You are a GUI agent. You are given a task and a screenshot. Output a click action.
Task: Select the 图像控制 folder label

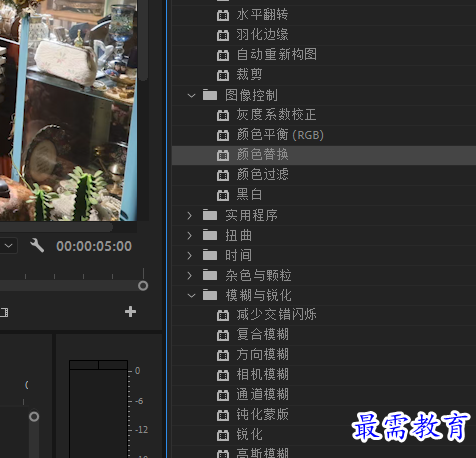[251, 95]
